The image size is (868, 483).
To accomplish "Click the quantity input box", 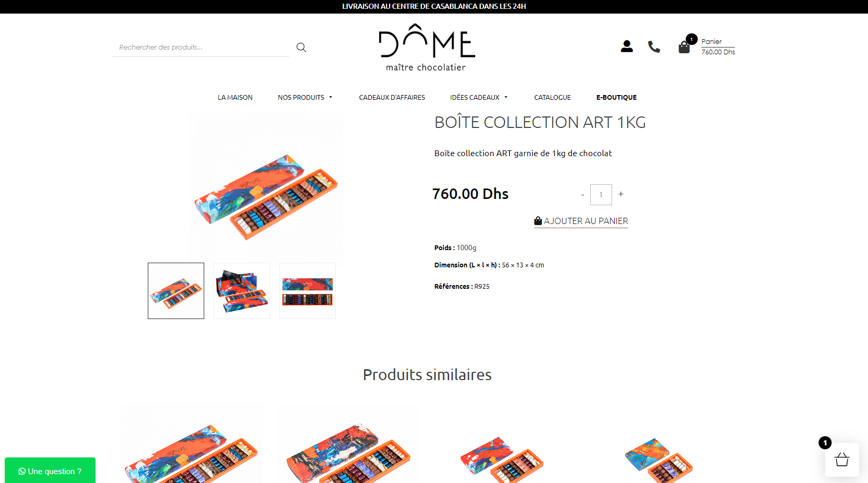I will click(601, 195).
